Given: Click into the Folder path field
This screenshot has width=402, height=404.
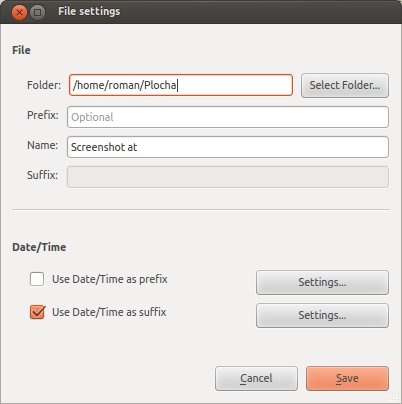Looking at the screenshot, I should click(181, 85).
